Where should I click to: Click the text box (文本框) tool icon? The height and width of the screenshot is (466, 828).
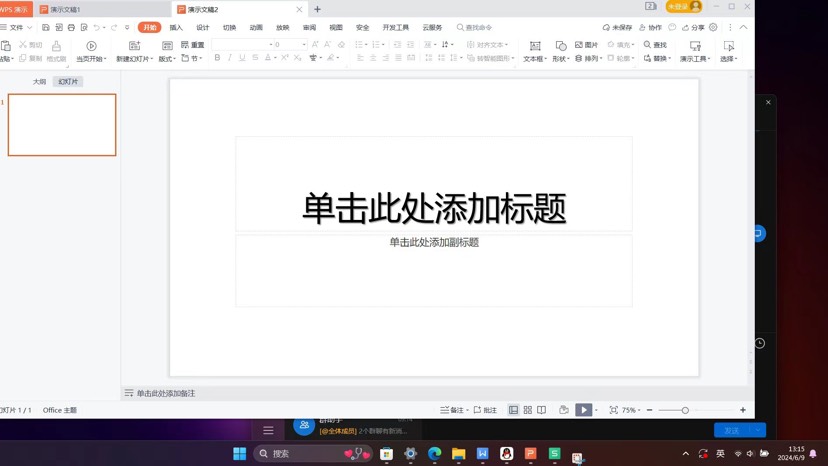(x=535, y=46)
